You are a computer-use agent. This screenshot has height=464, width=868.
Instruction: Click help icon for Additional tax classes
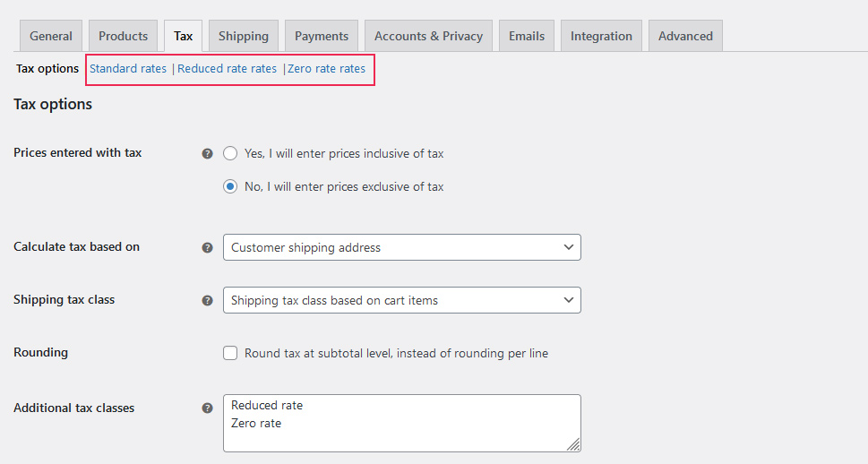[x=208, y=408]
